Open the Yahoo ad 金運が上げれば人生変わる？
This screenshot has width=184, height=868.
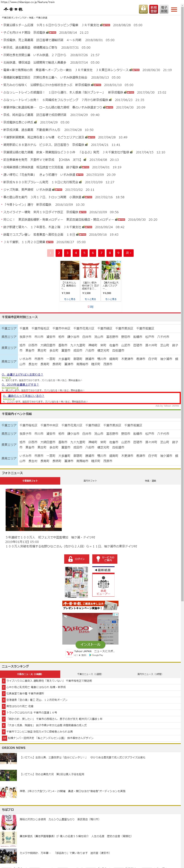[x=23, y=374]
